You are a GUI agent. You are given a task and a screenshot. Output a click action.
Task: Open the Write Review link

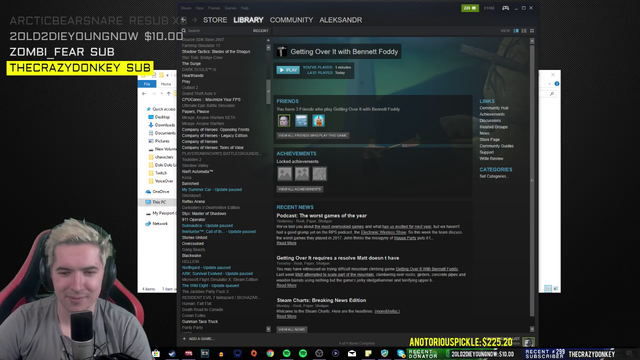pyautogui.click(x=491, y=158)
